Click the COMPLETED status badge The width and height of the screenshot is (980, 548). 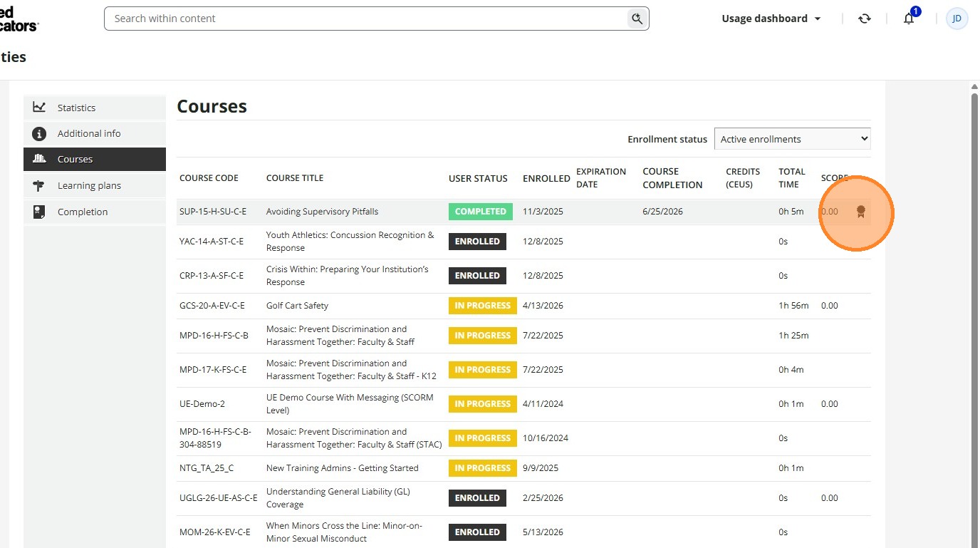(481, 212)
